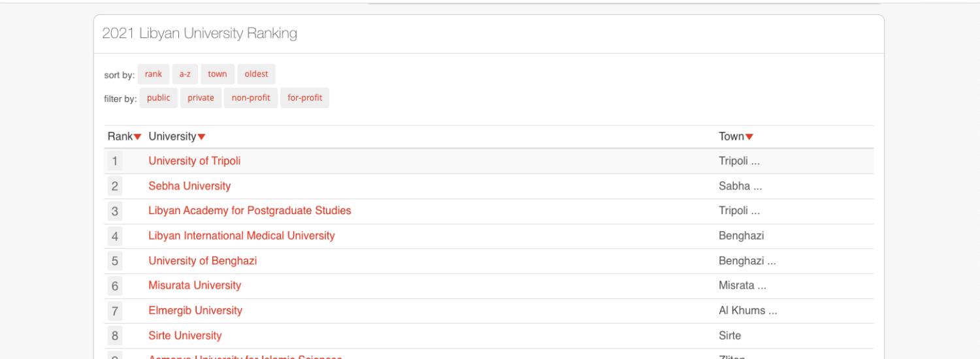Filter by non-profit institutions
The width and height of the screenshot is (980, 359).
251,98
